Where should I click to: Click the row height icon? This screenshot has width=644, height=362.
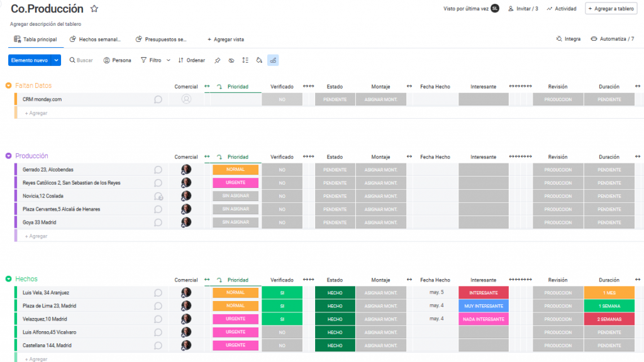[245, 60]
